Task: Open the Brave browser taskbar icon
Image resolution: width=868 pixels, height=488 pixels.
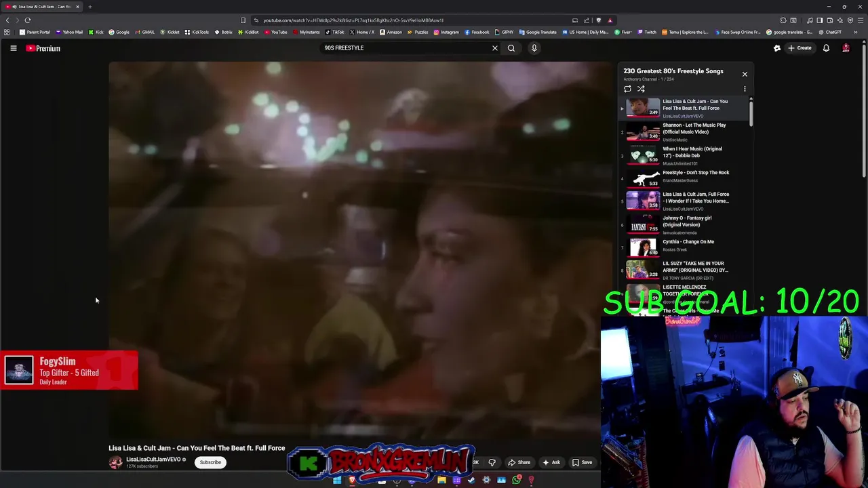Action: [x=352, y=481]
